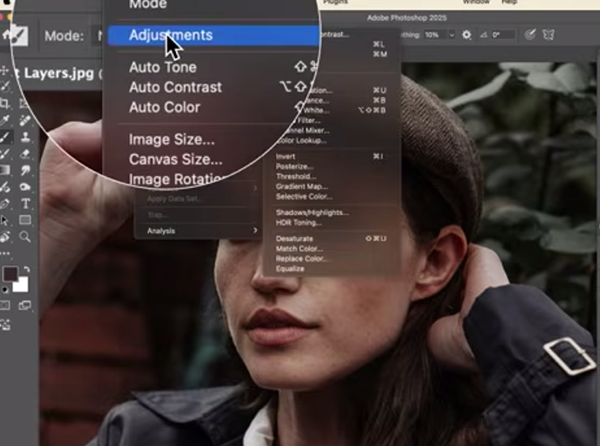
Task: Select the Spot Healing Brush tool
Action: coord(25,120)
